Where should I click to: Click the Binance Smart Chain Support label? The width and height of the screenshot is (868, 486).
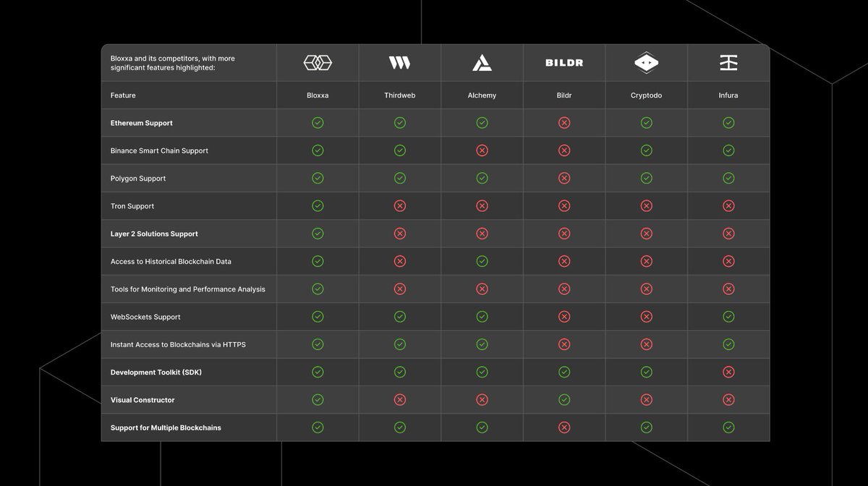159,150
